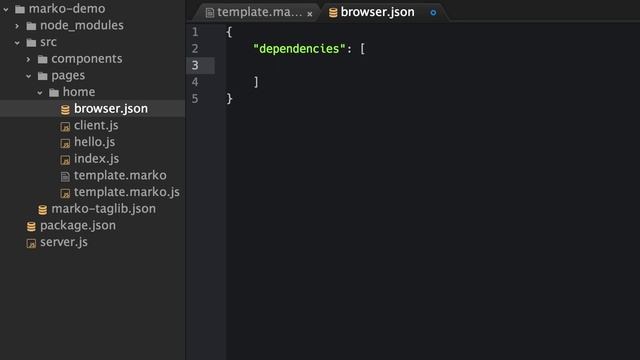
Task: Collapse the home folder arrow
Action: (40, 93)
